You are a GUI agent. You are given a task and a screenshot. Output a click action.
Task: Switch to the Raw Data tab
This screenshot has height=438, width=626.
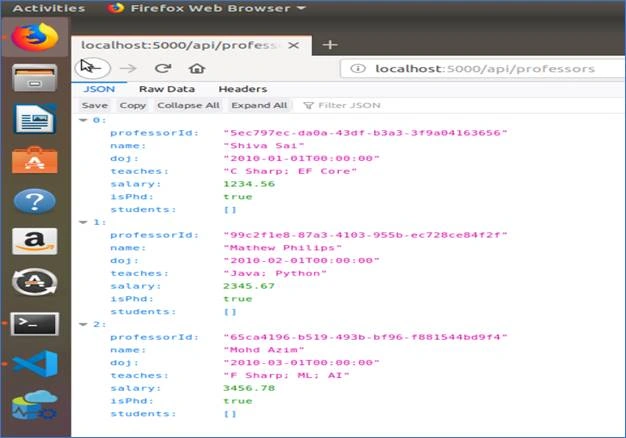click(x=167, y=89)
